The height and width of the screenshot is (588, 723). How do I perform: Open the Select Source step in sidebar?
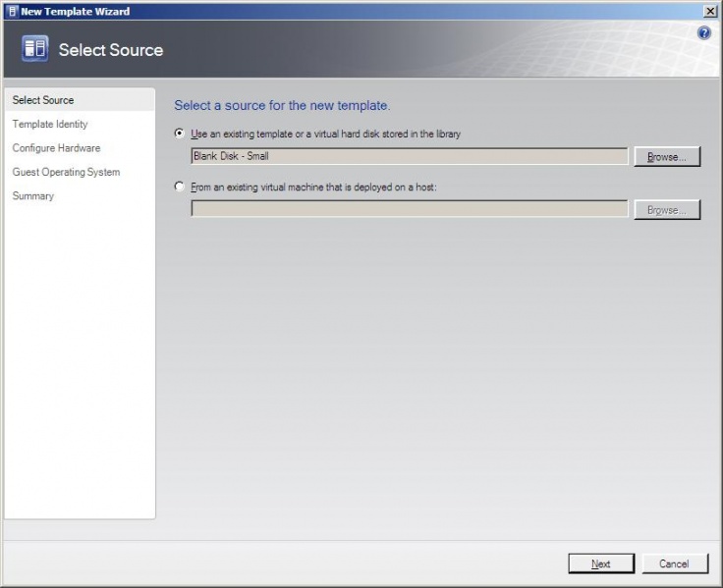point(43,100)
